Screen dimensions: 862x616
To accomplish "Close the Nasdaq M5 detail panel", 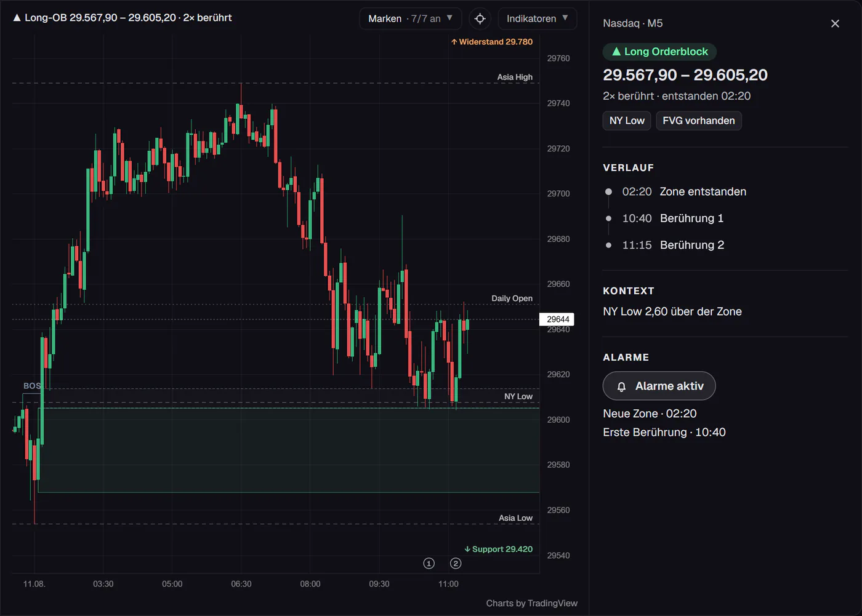I will (x=835, y=23).
